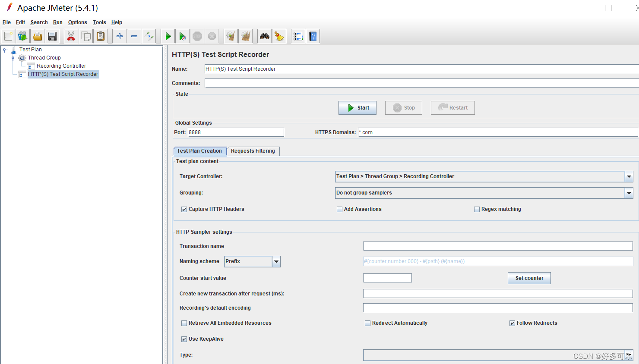Click the HTTPS Domains input field

[x=498, y=132]
